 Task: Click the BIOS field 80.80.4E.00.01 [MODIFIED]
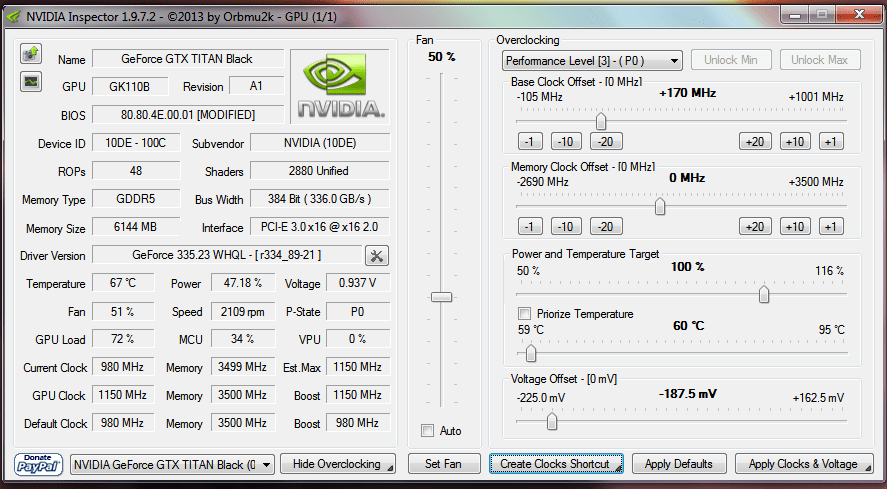[x=188, y=115]
